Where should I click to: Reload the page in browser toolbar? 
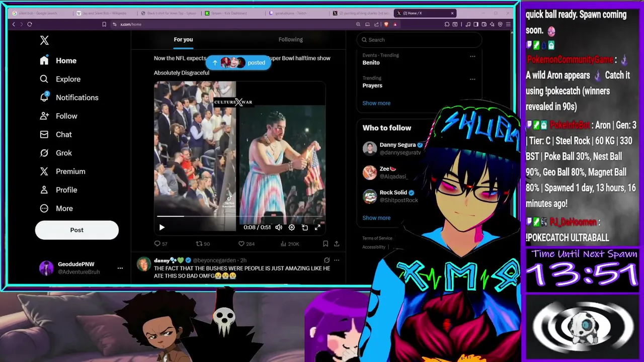[x=30, y=24]
